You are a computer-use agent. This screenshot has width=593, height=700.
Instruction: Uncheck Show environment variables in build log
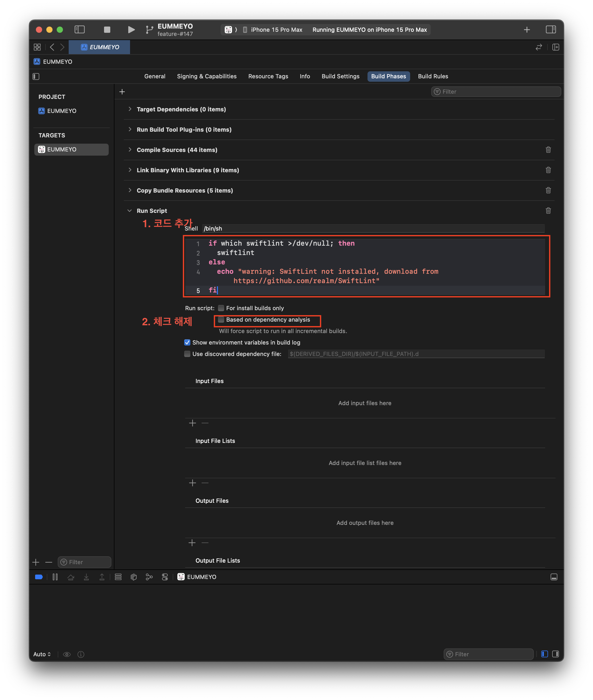click(x=187, y=342)
